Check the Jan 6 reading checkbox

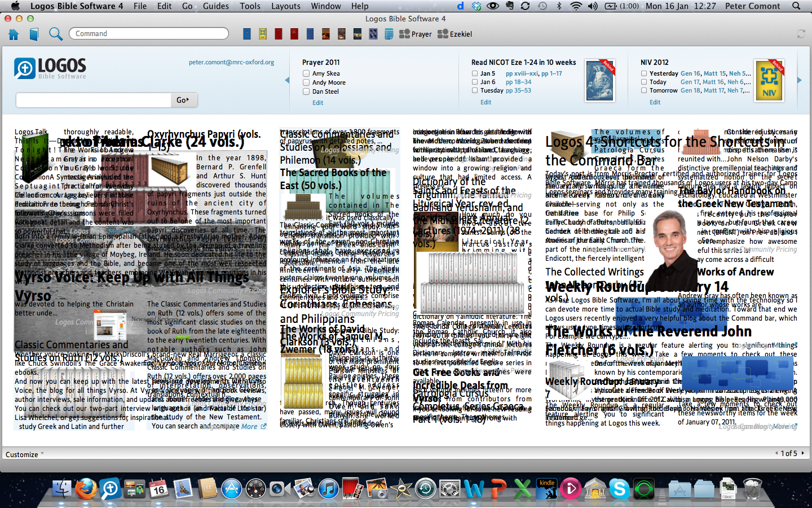(x=475, y=82)
